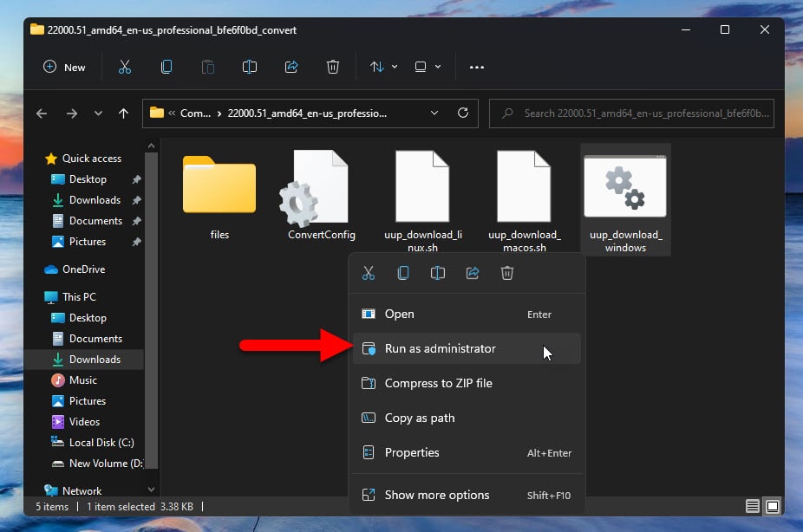Image resolution: width=803 pixels, height=532 pixels.
Task: Click the Share icon in the toolbar
Action: pos(291,67)
